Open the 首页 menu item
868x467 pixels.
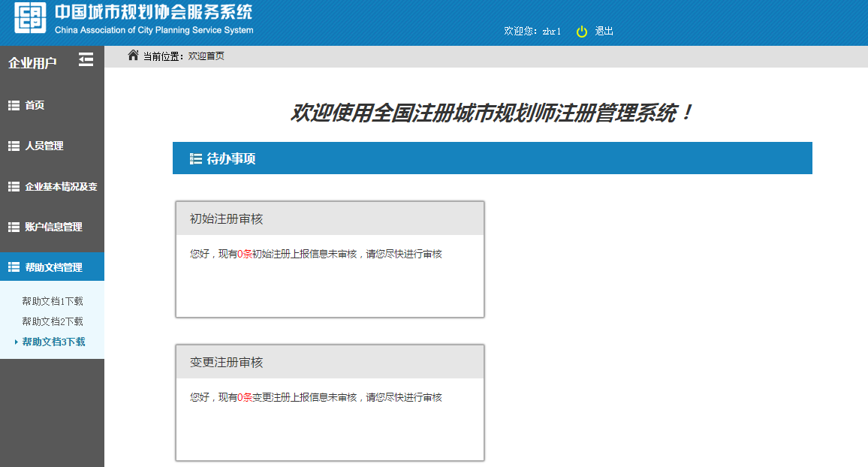35,106
